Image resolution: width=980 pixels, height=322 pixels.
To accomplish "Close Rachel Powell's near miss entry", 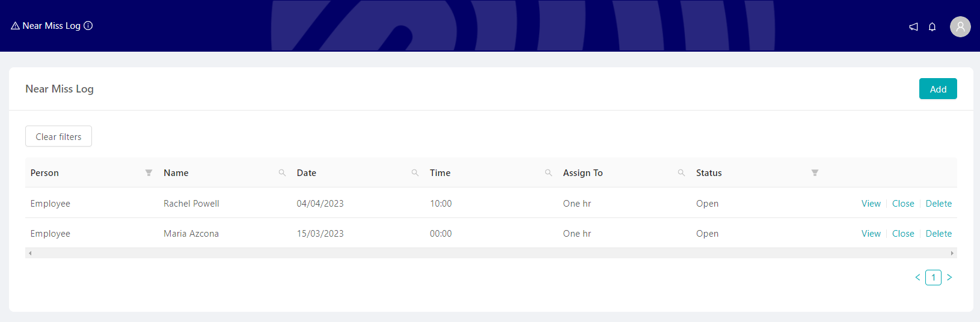I will 903,204.
